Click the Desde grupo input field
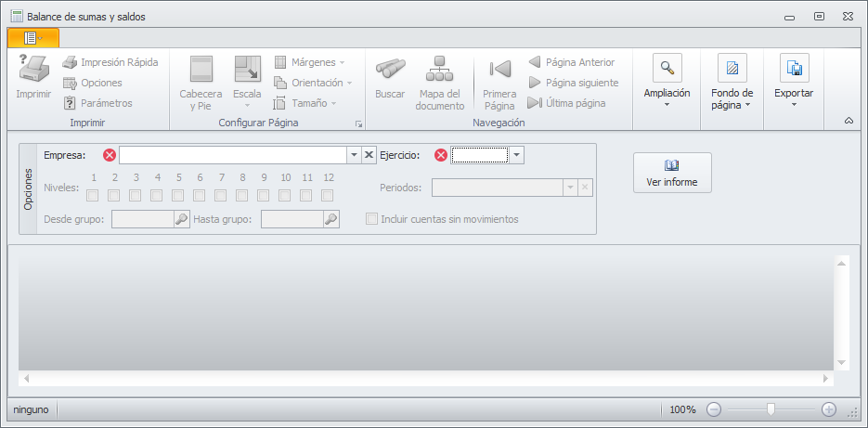868x428 pixels. click(143, 219)
